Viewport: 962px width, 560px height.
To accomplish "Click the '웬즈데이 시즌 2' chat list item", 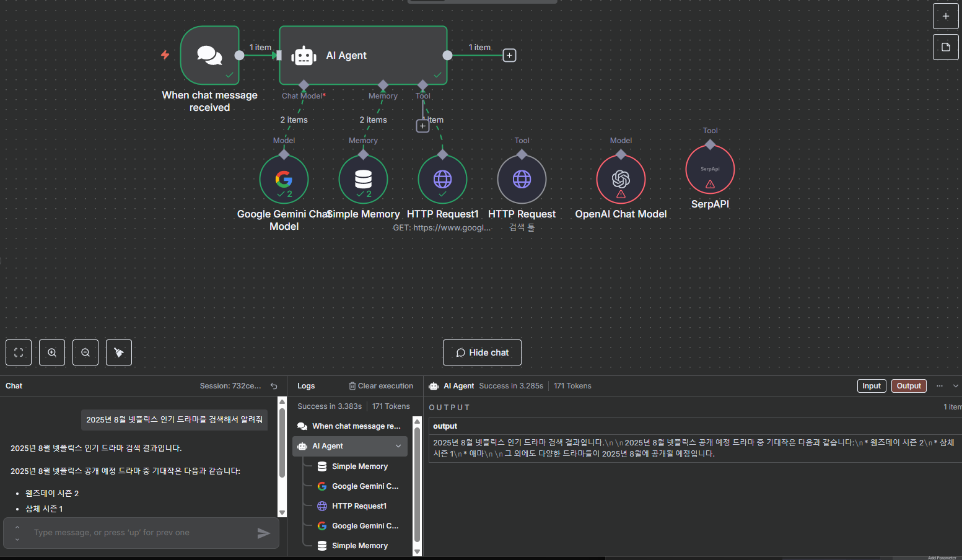I will coord(52,494).
